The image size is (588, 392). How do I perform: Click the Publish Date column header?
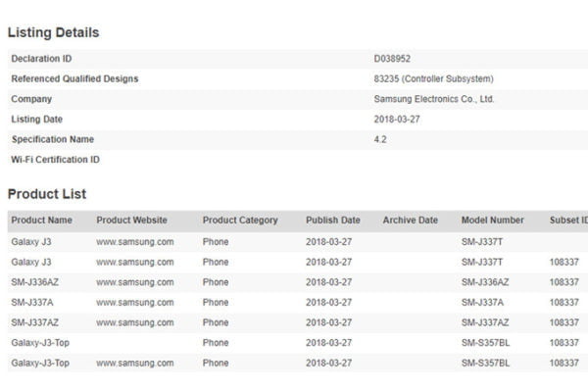333,220
